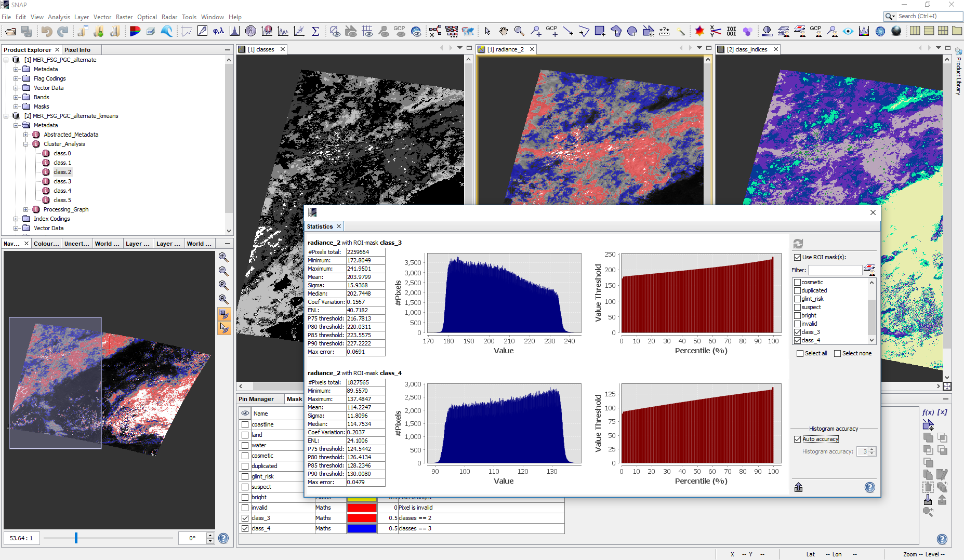Increase rotation angle stepper in Navigation
964x560 pixels.
click(210, 535)
